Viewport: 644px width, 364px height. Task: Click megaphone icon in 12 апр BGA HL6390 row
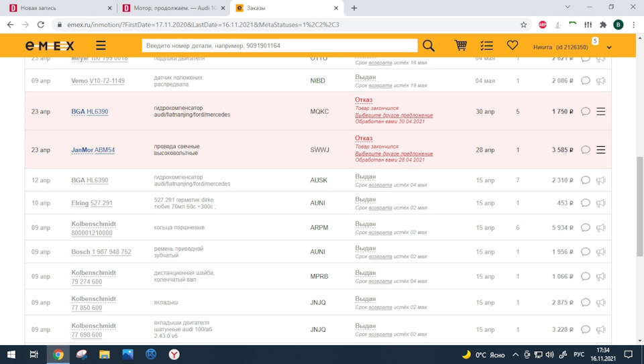601,180
